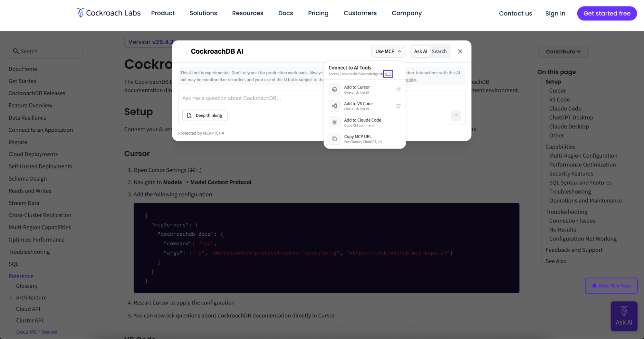Jump to Connection Issues section

[572, 221]
